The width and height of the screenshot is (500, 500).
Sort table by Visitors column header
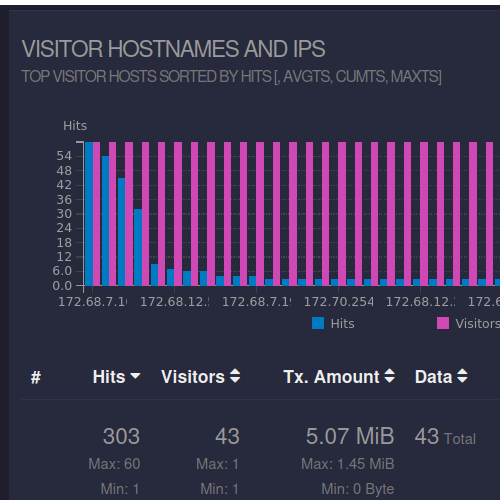point(201,377)
